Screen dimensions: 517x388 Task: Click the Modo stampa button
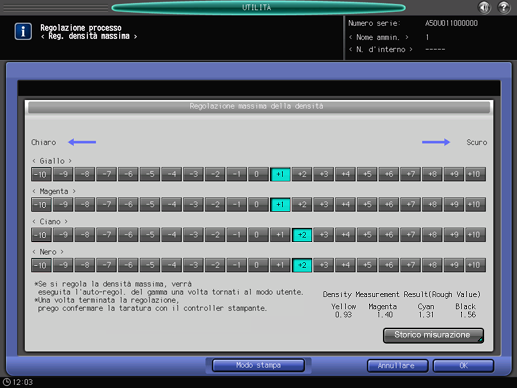pyautogui.click(x=258, y=365)
